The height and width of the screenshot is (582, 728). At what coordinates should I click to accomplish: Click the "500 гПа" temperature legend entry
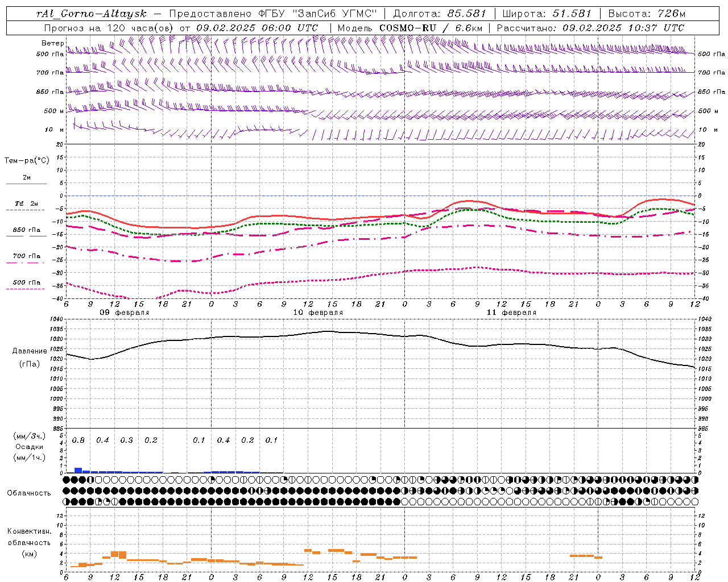point(27,282)
